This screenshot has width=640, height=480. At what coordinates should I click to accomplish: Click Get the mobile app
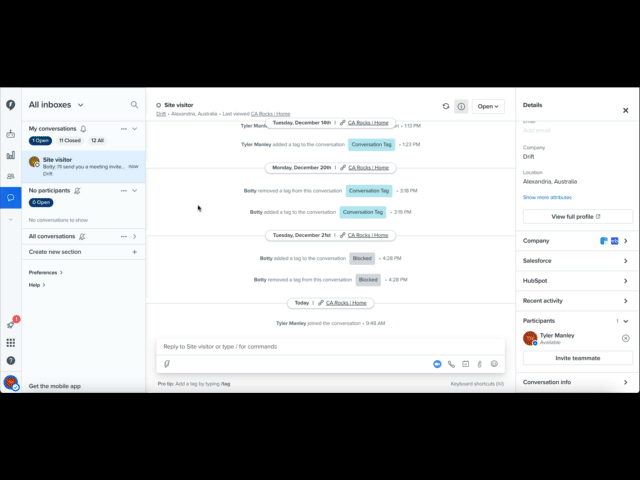pos(55,386)
